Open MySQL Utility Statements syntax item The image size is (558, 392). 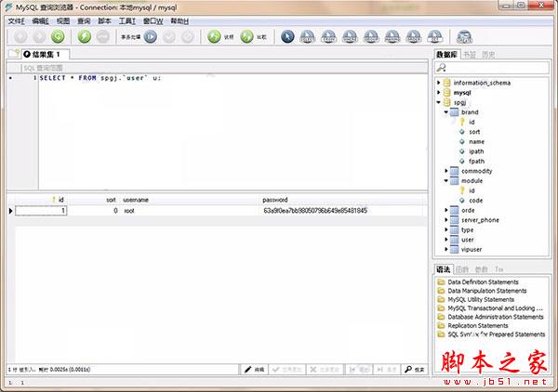point(481,300)
